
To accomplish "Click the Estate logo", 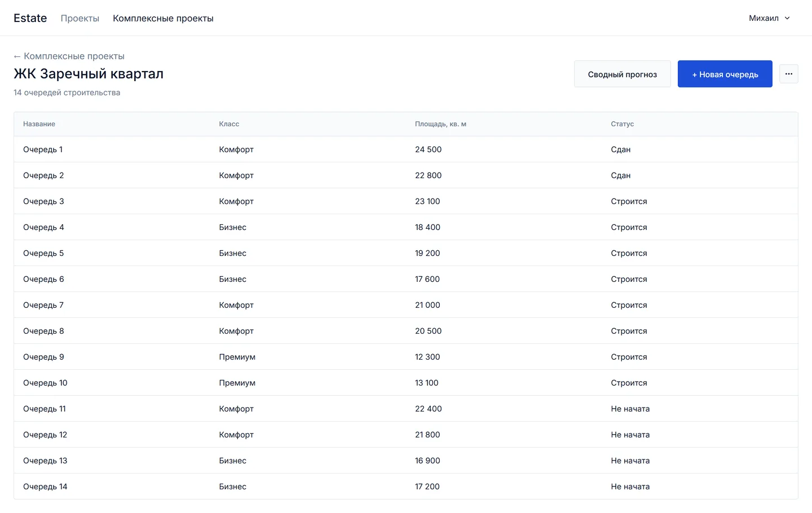I will tap(30, 18).
